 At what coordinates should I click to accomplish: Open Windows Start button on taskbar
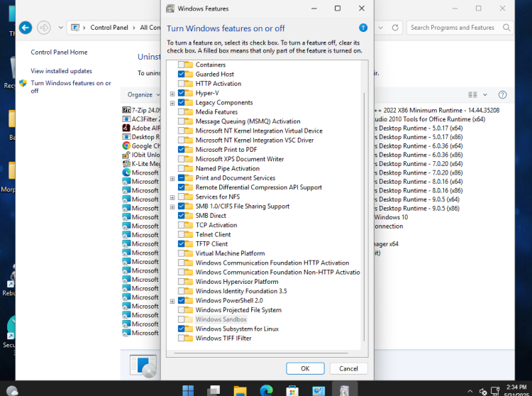pos(188,390)
